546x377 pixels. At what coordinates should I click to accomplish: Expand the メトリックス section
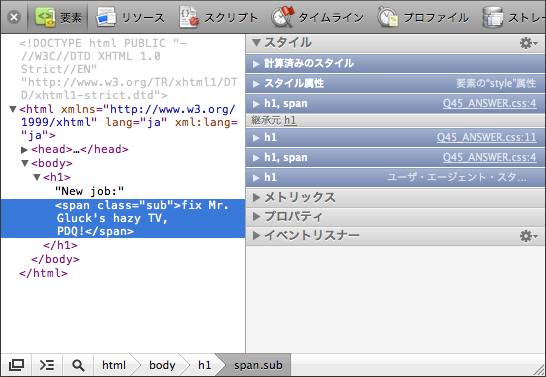click(256, 198)
